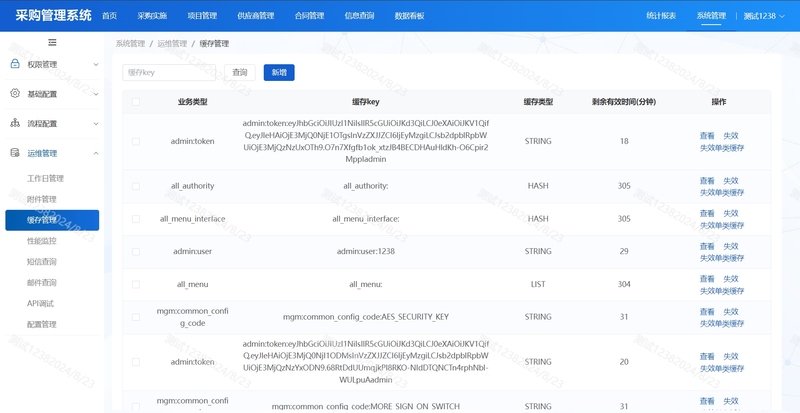Check the all_authority row checkbox
Screen dimensions: 800x413
[x=136, y=186]
